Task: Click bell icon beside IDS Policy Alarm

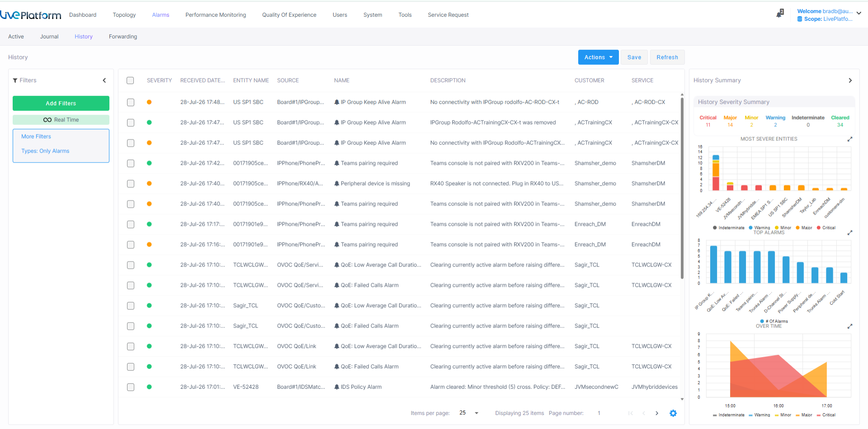Action: (x=337, y=387)
